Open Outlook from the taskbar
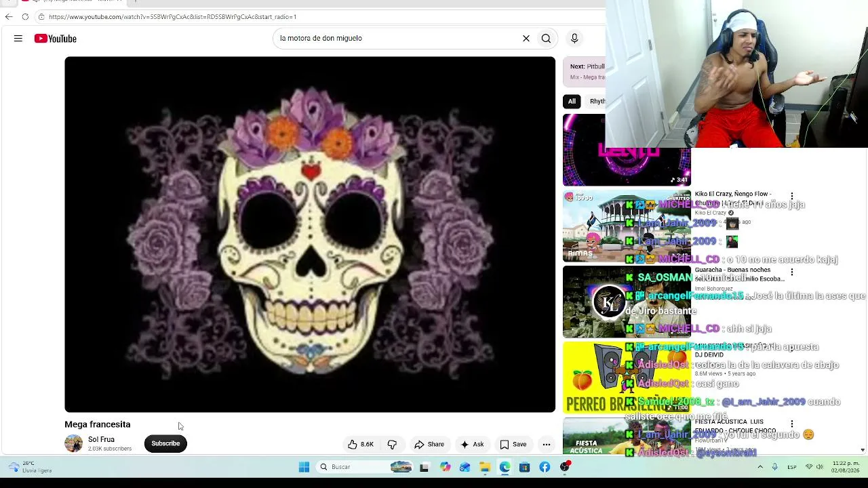868x488 pixels. click(x=465, y=467)
